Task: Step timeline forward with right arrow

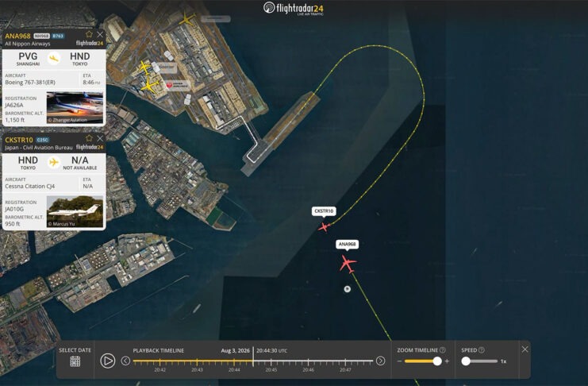Action: [380, 361]
